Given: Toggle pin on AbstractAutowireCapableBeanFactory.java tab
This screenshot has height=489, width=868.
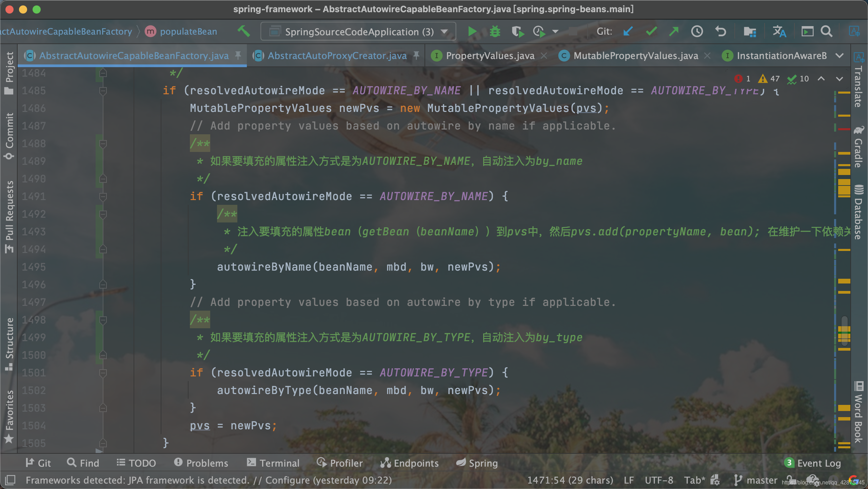Looking at the screenshot, I should point(238,55).
